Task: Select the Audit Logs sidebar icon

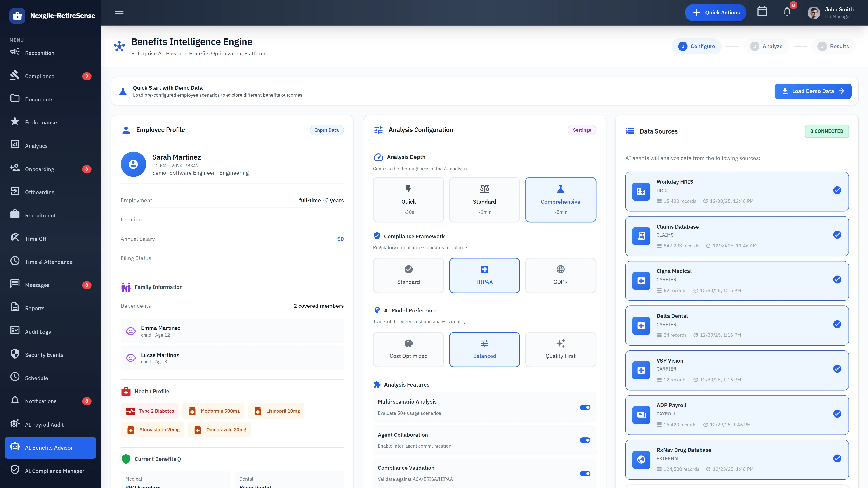Action: pos(15,331)
